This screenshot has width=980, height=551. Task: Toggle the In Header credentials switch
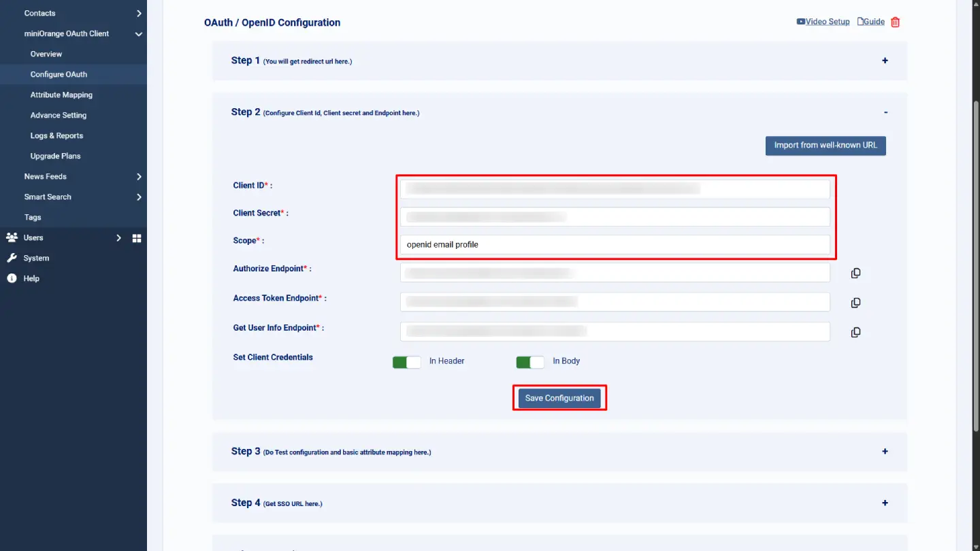coord(407,362)
